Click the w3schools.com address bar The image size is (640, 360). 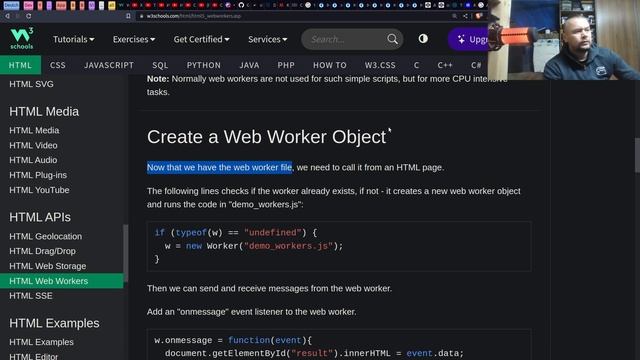(294, 16)
